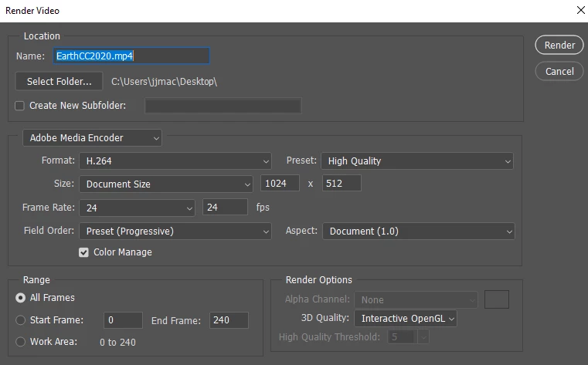This screenshot has height=365, width=588.
Task: Click the Render button
Action: (x=559, y=45)
